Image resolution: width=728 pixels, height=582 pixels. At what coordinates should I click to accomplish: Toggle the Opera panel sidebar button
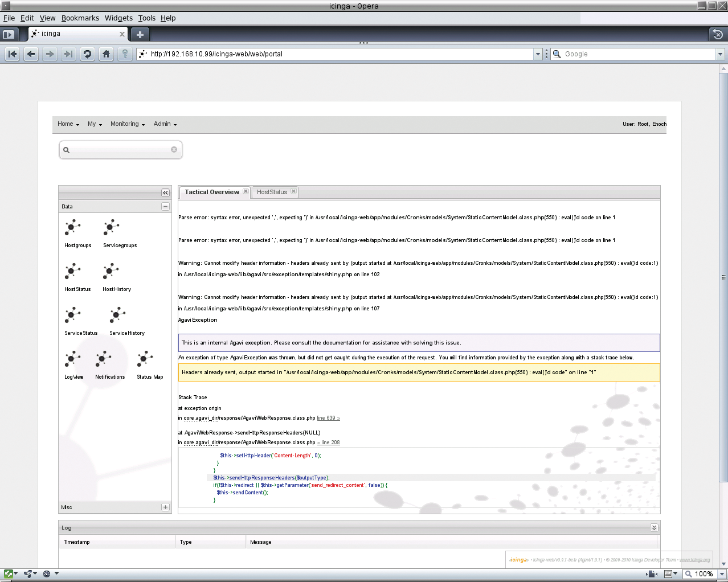click(x=8, y=34)
